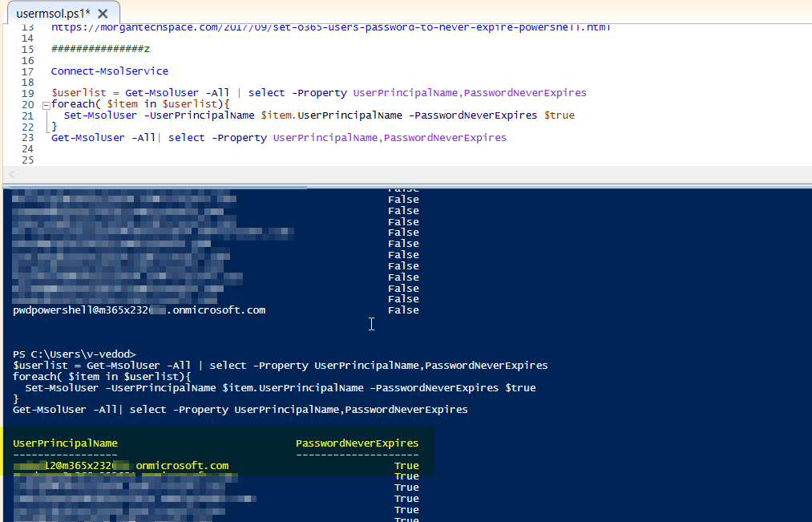Collapse the foreach block on line 20

pos(46,105)
